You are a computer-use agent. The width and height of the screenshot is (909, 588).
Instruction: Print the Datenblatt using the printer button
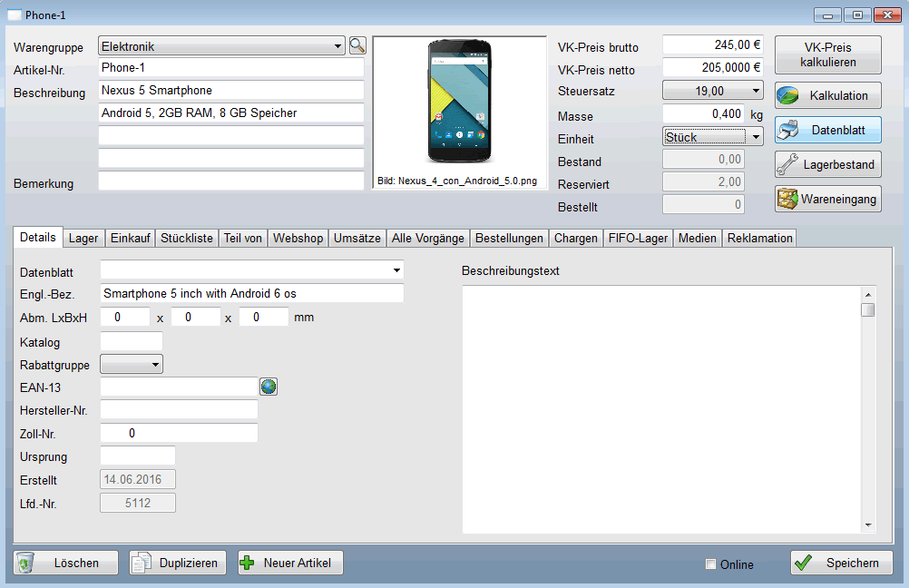[828, 130]
